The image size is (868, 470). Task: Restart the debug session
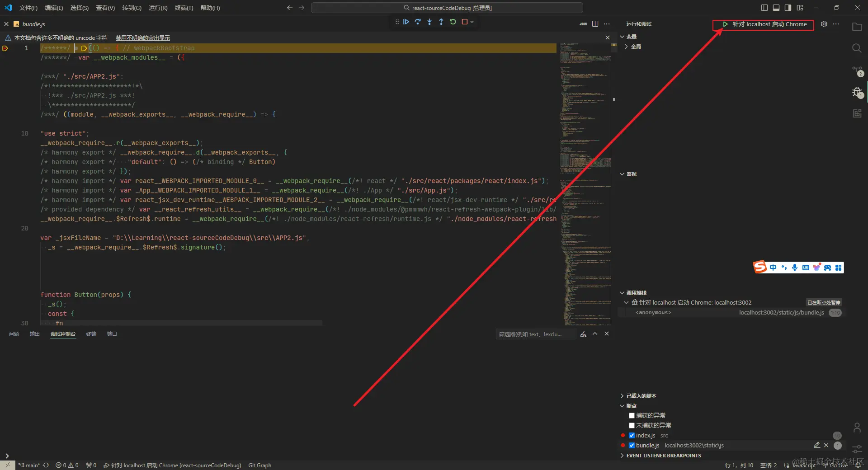[x=453, y=22]
